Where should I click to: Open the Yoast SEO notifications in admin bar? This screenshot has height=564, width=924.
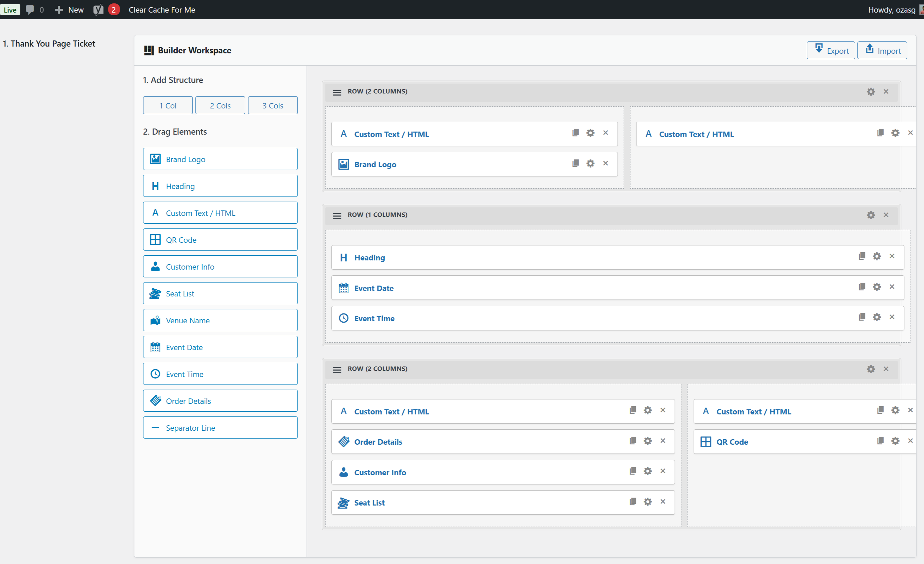(x=105, y=10)
